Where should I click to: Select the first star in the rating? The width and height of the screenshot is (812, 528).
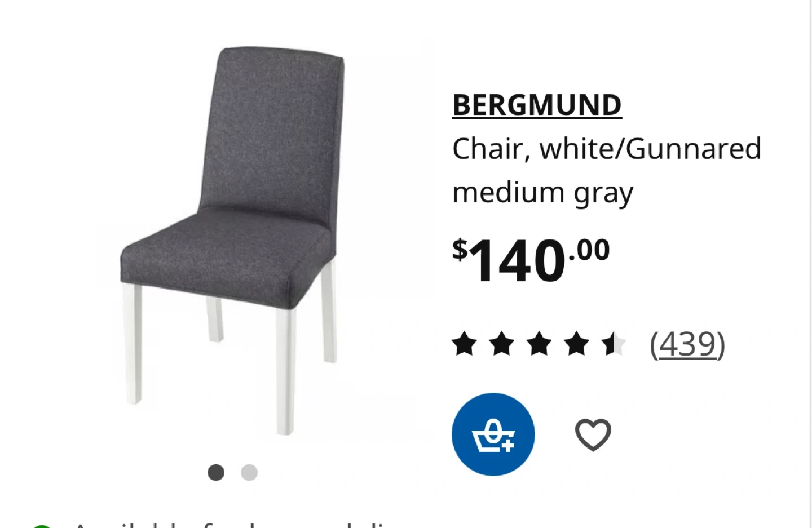(x=465, y=344)
